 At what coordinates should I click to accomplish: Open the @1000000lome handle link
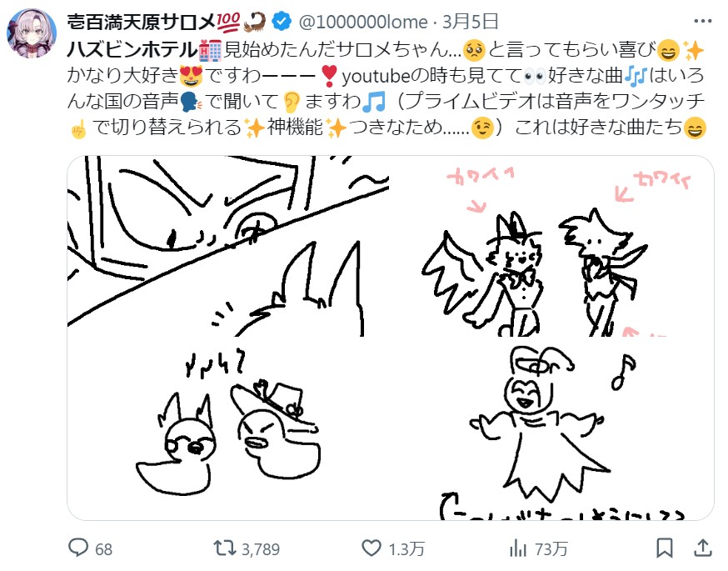[363, 22]
